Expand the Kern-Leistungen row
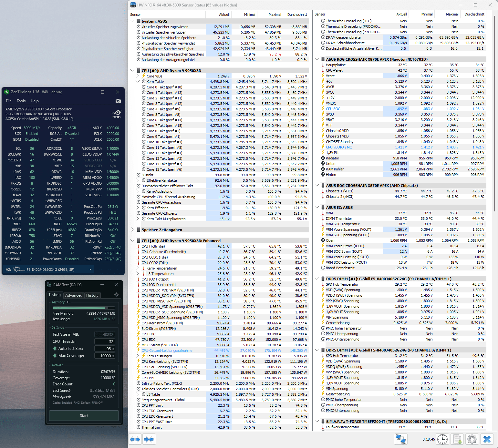This screenshot has height=448, width=498. coord(138,356)
